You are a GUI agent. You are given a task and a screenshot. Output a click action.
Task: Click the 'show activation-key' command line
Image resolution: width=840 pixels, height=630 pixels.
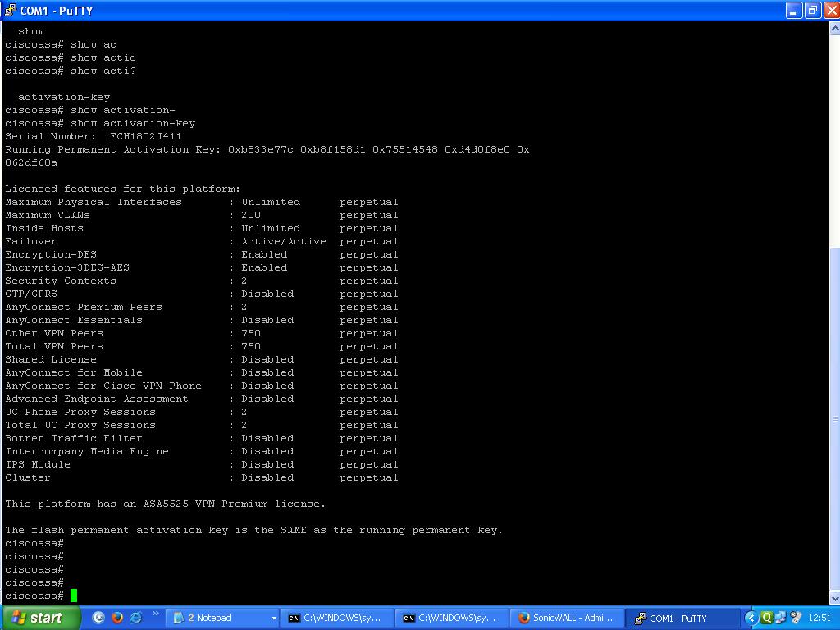point(100,123)
